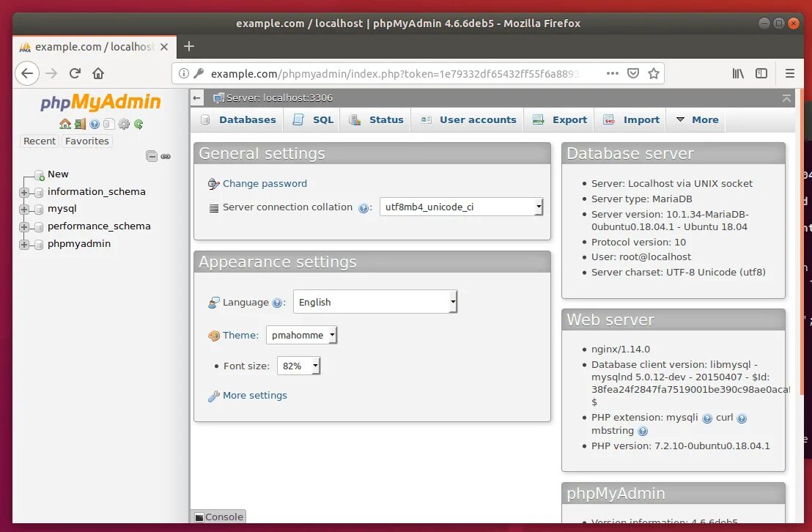Click Save to Pocket icon

633,73
